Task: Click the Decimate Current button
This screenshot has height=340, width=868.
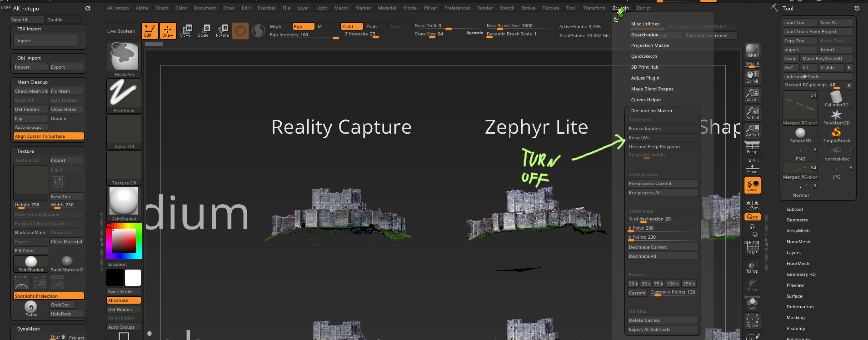Action: click(x=662, y=247)
